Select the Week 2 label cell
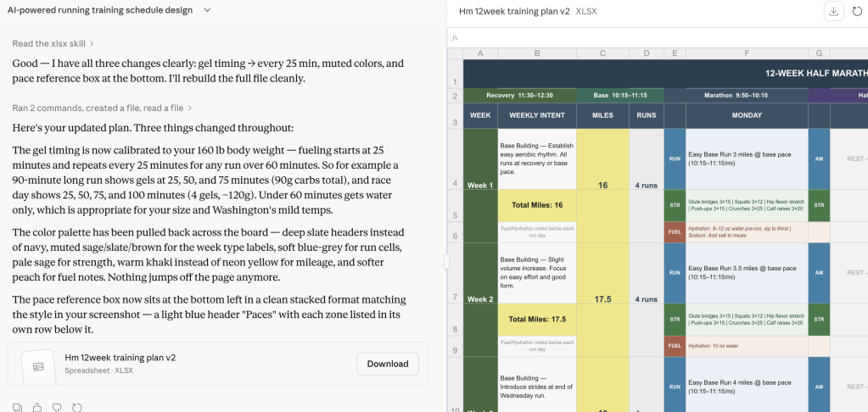The height and width of the screenshot is (412, 868). coord(480,299)
